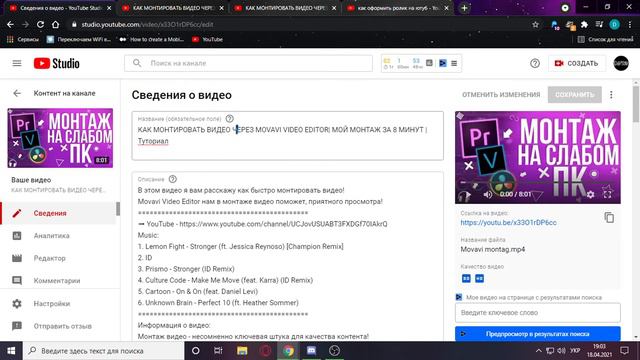Open the channel account avatar
This screenshot has height=360, width=640.
pyautogui.click(x=621, y=63)
